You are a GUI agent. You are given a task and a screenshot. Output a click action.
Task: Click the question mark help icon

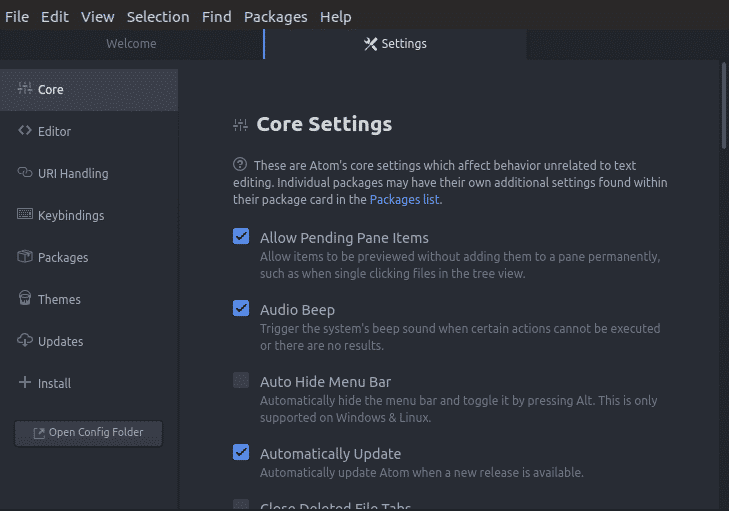pos(240,164)
